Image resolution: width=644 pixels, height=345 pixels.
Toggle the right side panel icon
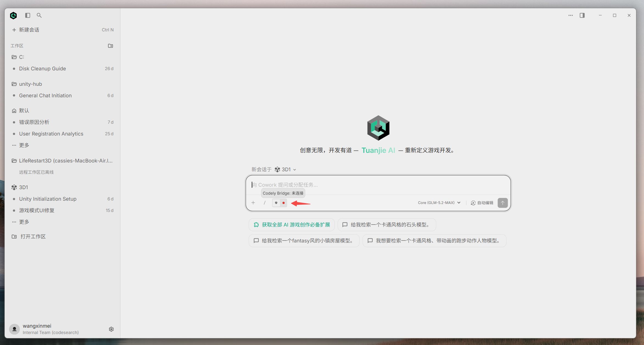tap(582, 15)
